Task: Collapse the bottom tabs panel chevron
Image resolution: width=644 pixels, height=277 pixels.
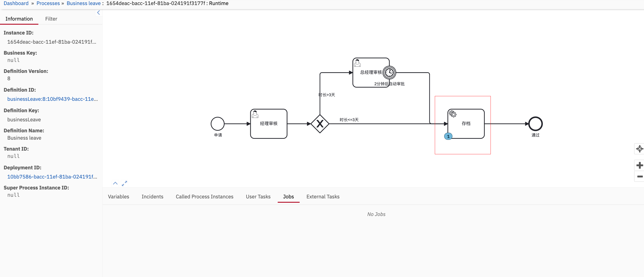Action: pos(115,183)
